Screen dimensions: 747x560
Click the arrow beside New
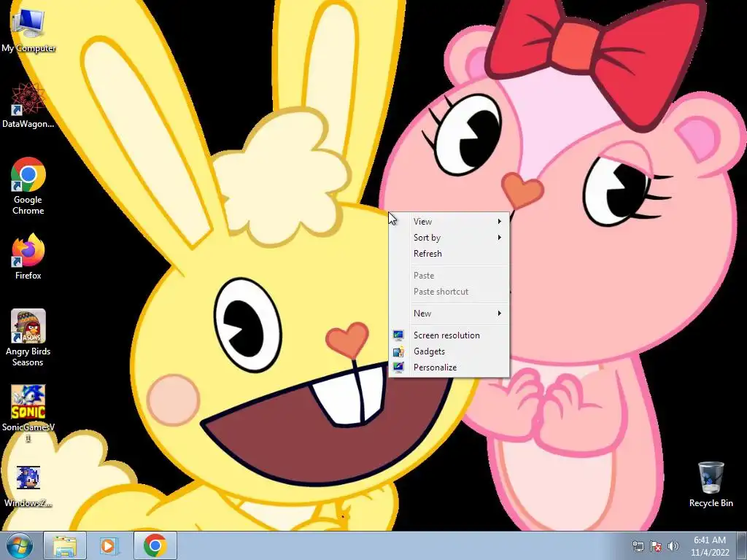pyautogui.click(x=499, y=314)
